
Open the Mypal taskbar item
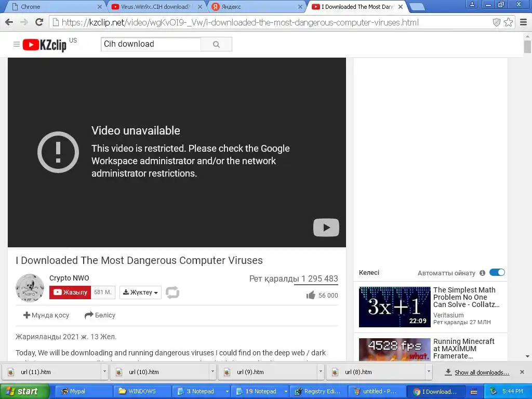(84, 392)
